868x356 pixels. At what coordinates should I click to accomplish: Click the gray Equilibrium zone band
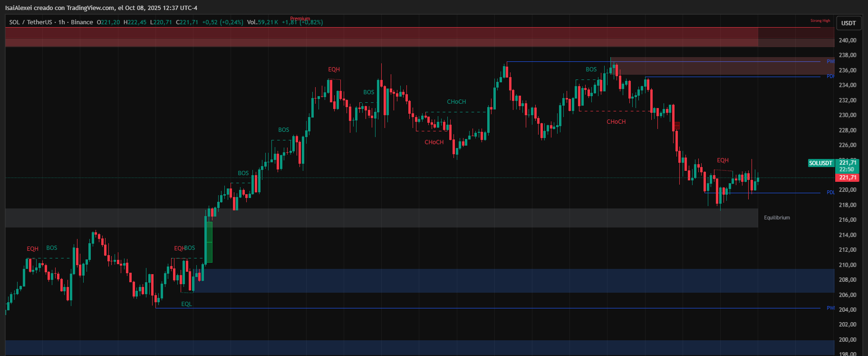(x=380, y=218)
